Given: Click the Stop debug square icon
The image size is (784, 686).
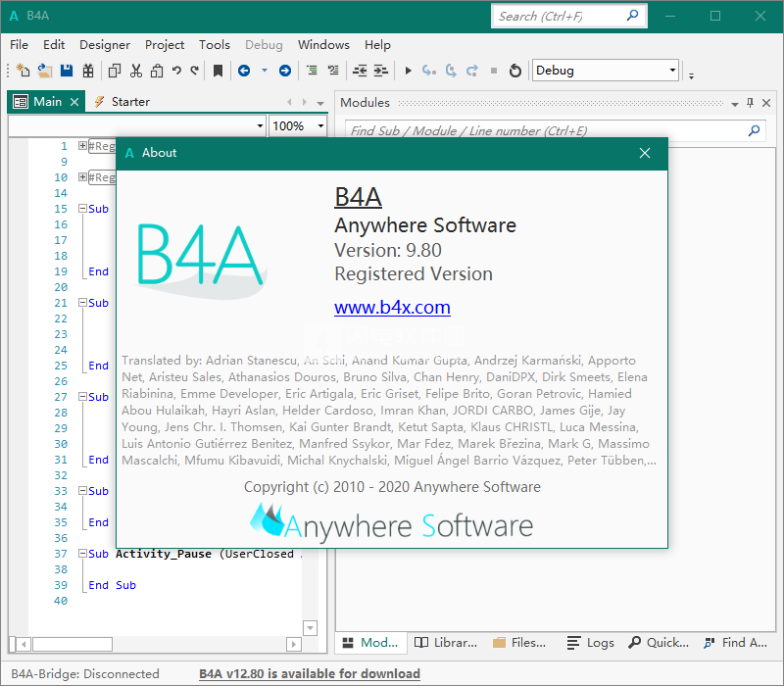Looking at the screenshot, I should point(494,71).
